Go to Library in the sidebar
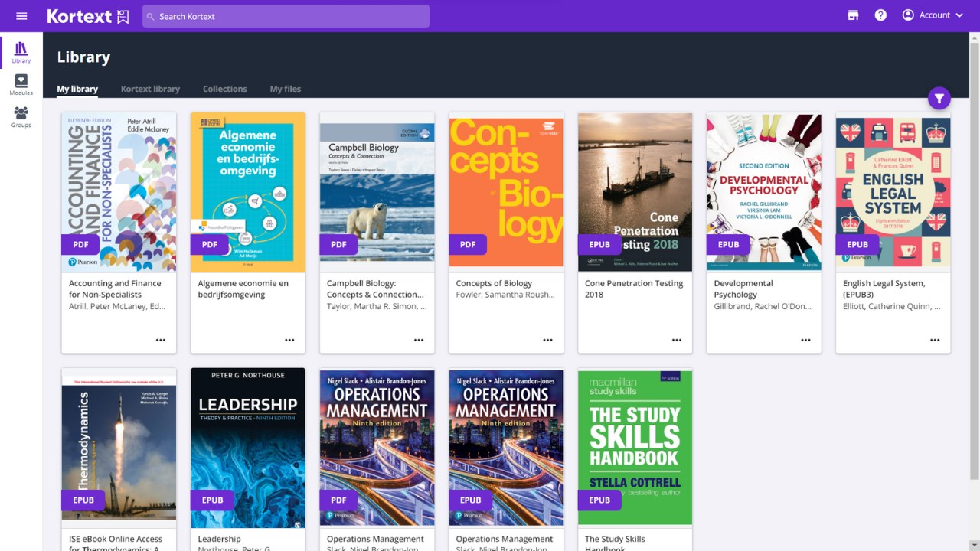Screen dimensions: 980x551 (x=21, y=53)
